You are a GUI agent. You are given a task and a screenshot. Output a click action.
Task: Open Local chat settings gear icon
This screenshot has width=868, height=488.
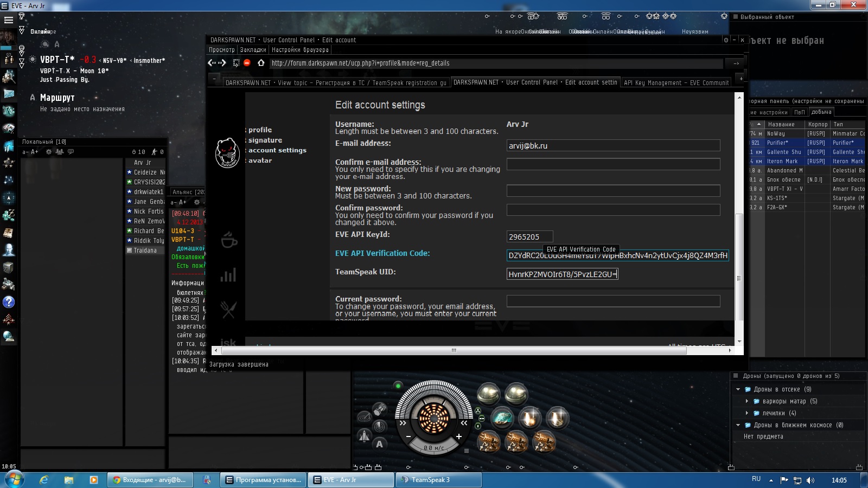pos(49,152)
